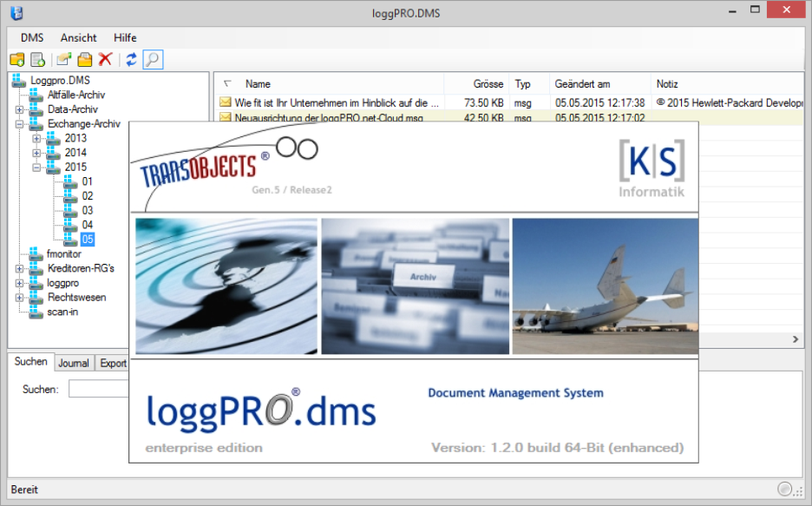Click the Rechtswesen archive icon

coord(36,298)
